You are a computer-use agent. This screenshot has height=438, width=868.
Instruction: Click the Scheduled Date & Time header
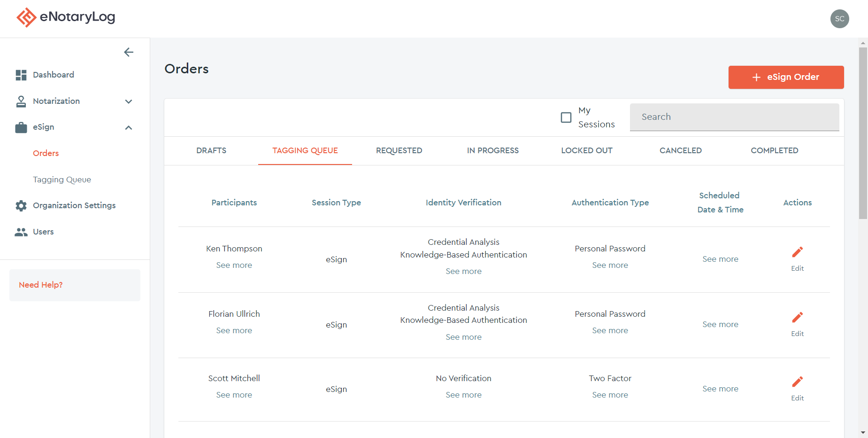click(720, 203)
